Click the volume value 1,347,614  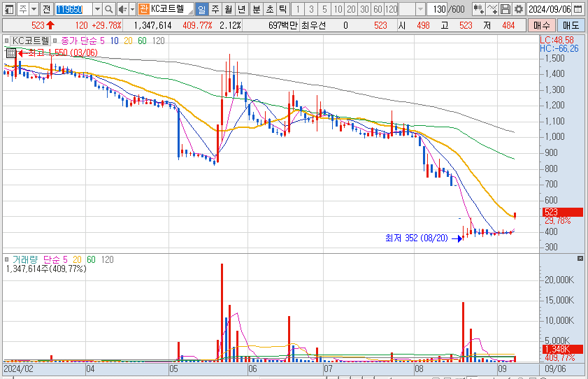point(152,25)
